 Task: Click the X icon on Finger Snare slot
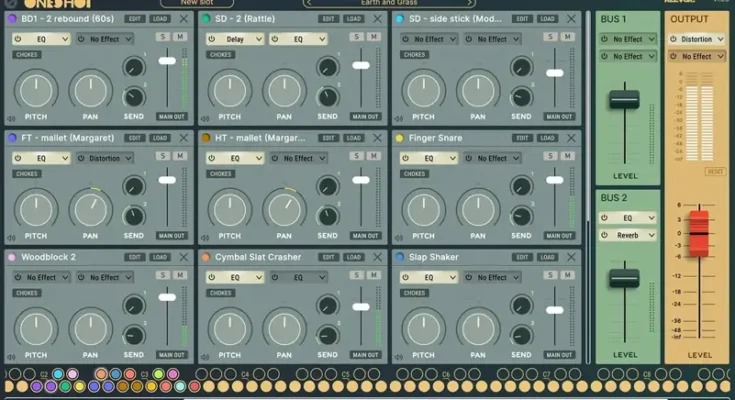(x=571, y=138)
